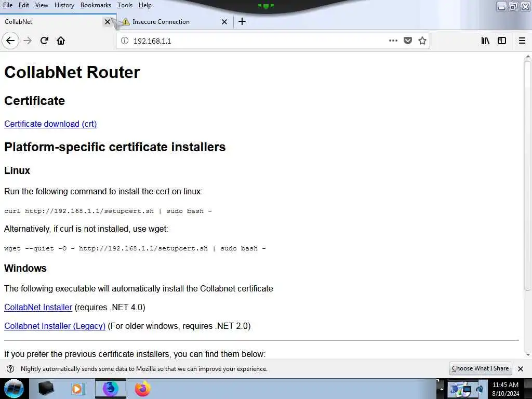The image size is (532, 399).
Task: Open the Library bookshelf icon
Action: click(x=485, y=41)
